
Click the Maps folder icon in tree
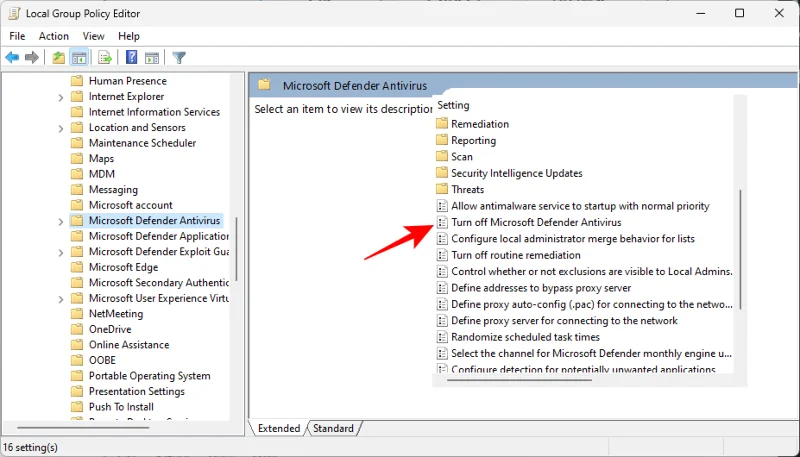click(77, 159)
